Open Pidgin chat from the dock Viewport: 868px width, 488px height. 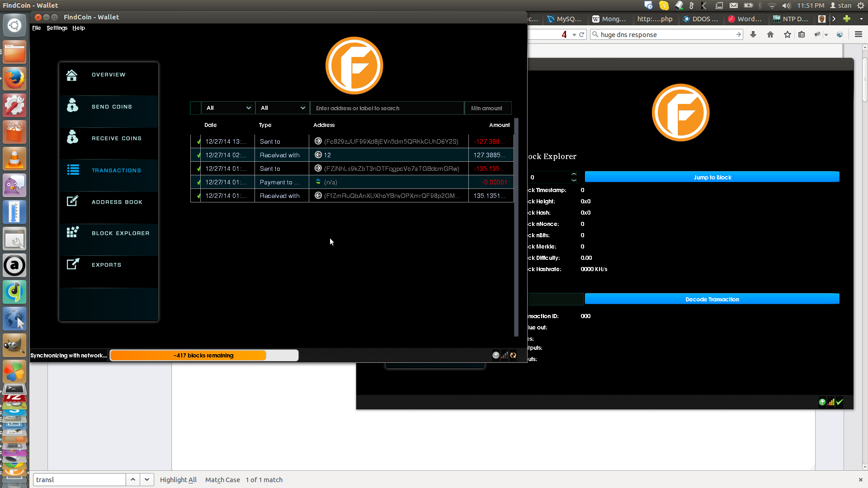click(x=14, y=185)
